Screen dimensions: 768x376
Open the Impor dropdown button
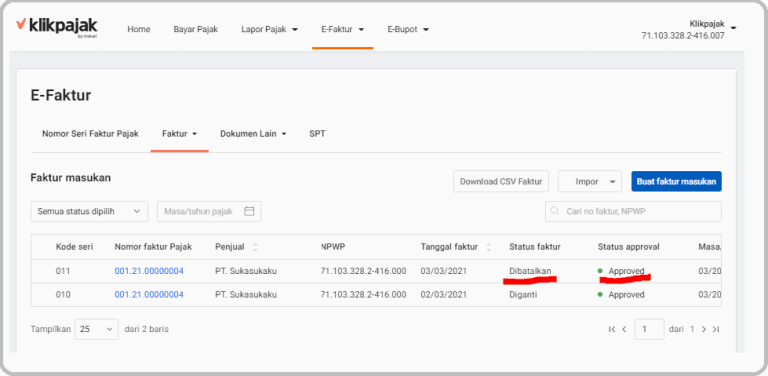[590, 182]
